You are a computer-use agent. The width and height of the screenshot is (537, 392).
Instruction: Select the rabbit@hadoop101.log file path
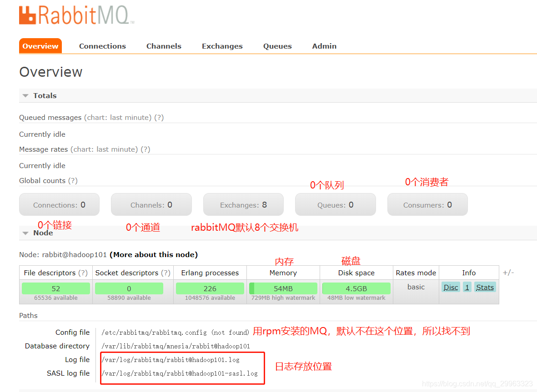tap(171, 360)
